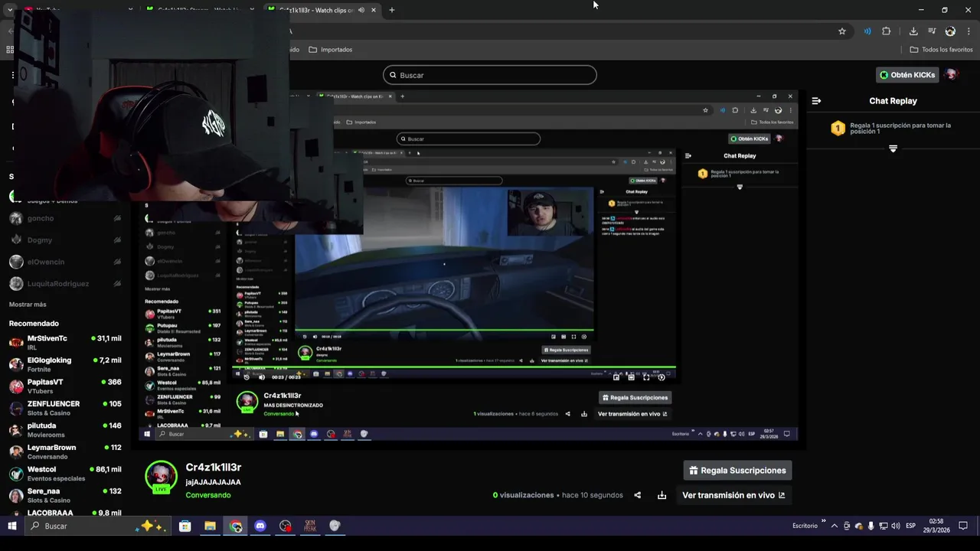Expand the gift subscription leaderboard arrow
Image resolution: width=980 pixels, height=551 pixels.
[893, 148]
